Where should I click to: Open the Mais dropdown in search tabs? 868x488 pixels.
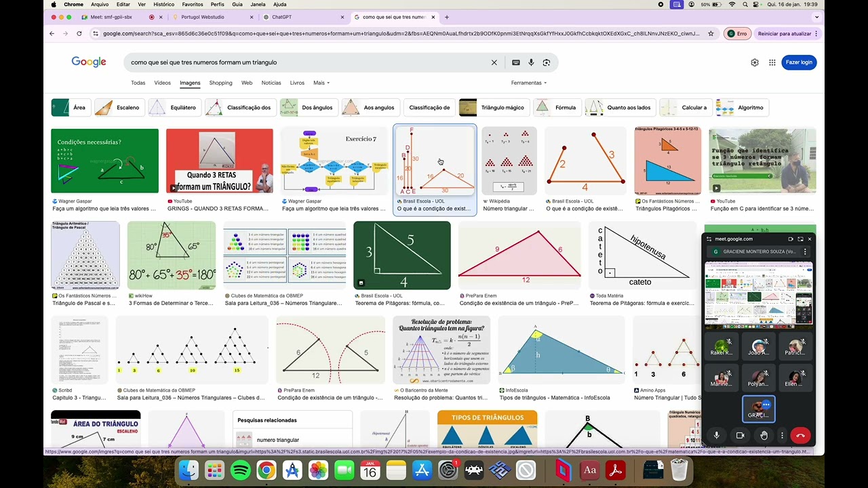click(321, 83)
